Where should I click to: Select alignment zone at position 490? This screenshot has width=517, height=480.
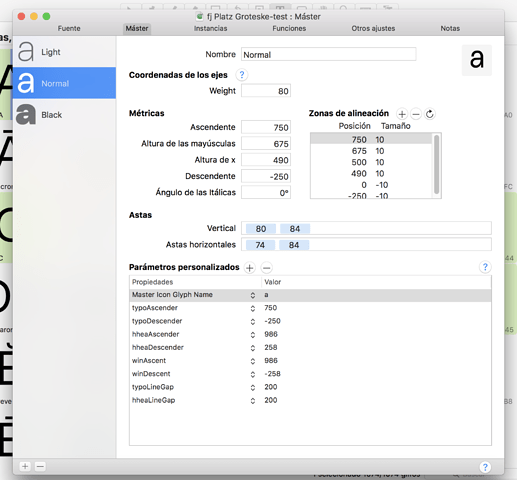(371, 174)
